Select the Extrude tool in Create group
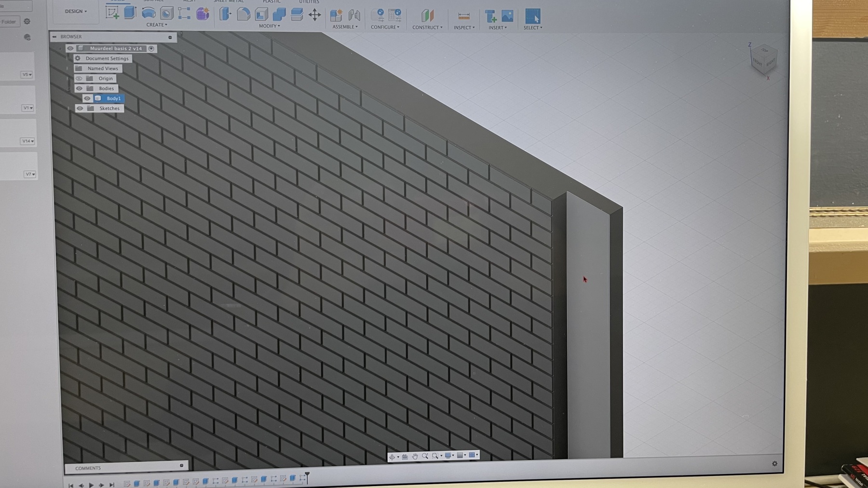This screenshot has height=488, width=868. click(130, 13)
